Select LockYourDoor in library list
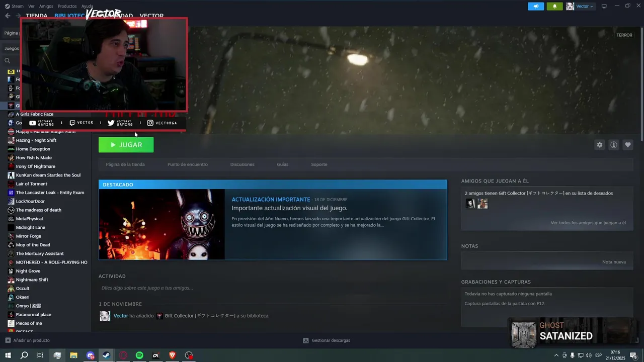 pos(30,201)
